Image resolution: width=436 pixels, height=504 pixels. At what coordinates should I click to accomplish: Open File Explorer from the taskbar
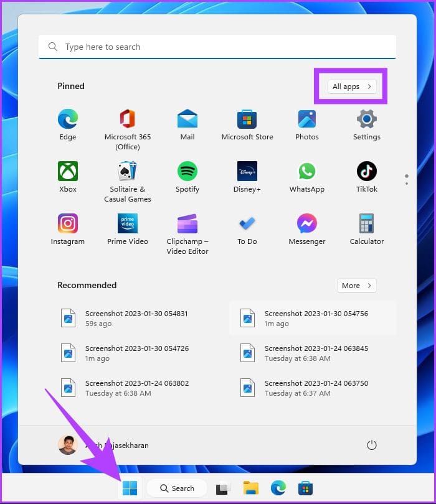coord(251,488)
